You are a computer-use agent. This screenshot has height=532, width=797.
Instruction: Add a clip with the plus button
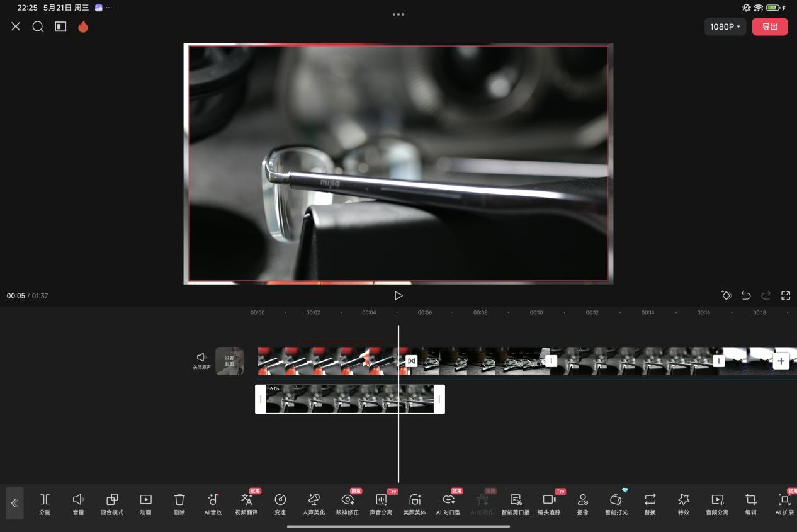(x=781, y=361)
